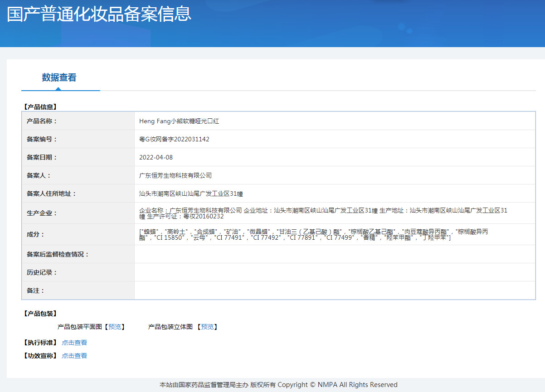Click filing number 粤G妆网备字2022031142
The width and height of the screenshot is (545, 392).
pyautogui.click(x=174, y=139)
